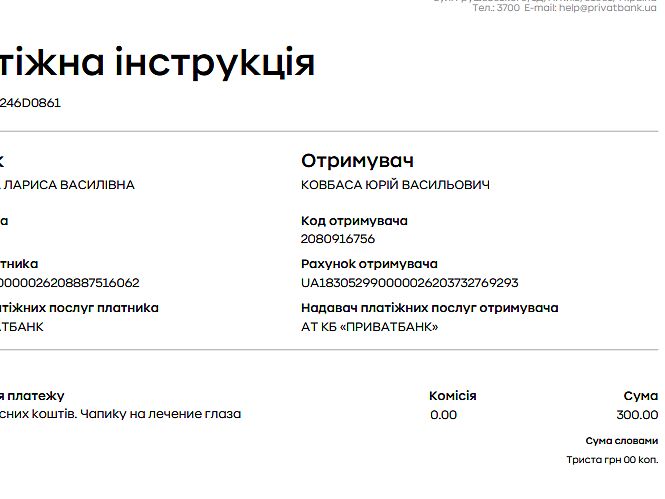Image resolution: width=665 pixels, height=499 pixels.
Task: Select payer account number ending 7516062
Action: click(x=70, y=283)
